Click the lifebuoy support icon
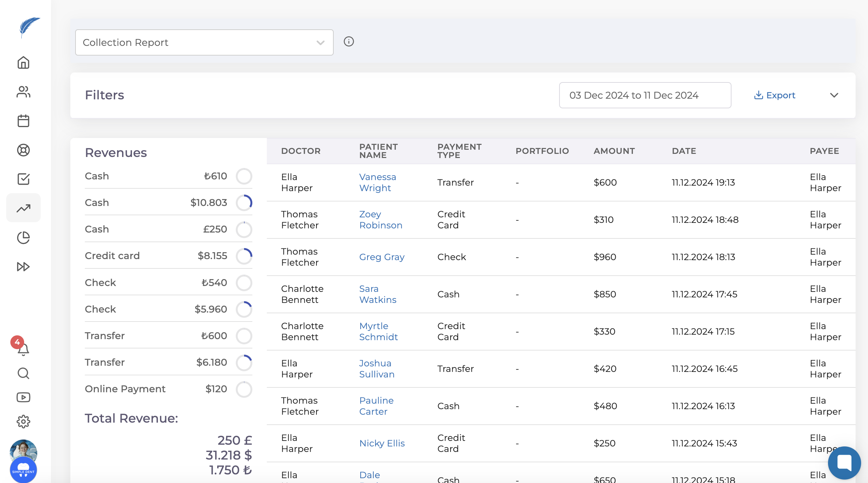868x483 pixels. click(x=23, y=150)
